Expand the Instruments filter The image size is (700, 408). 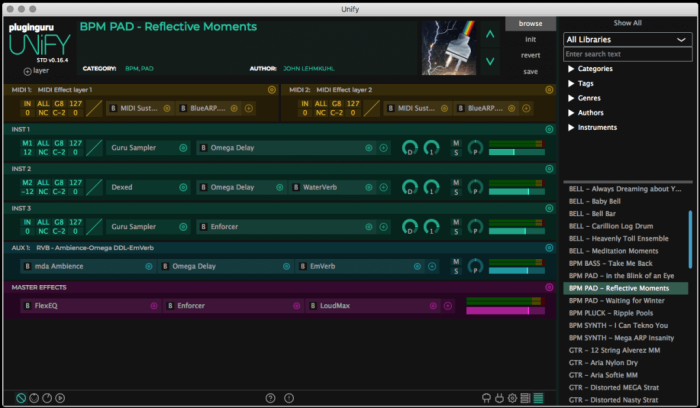[x=592, y=128]
